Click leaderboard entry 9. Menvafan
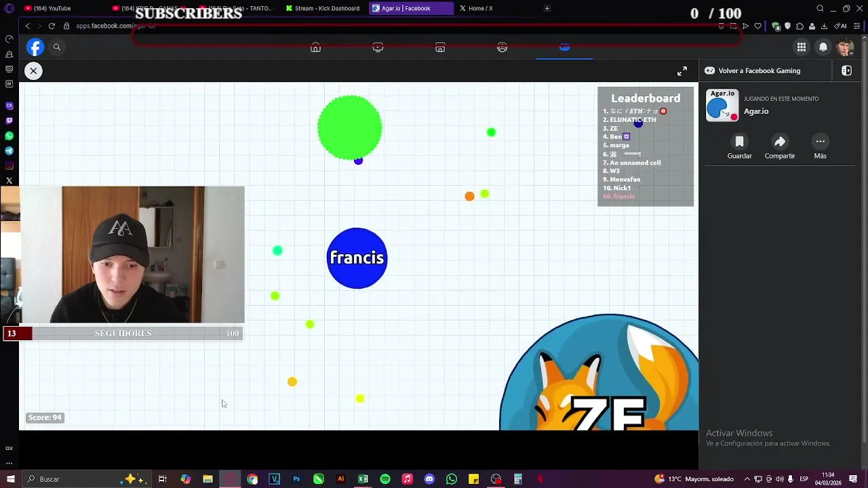 pyautogui.click(x=622, y=180)
